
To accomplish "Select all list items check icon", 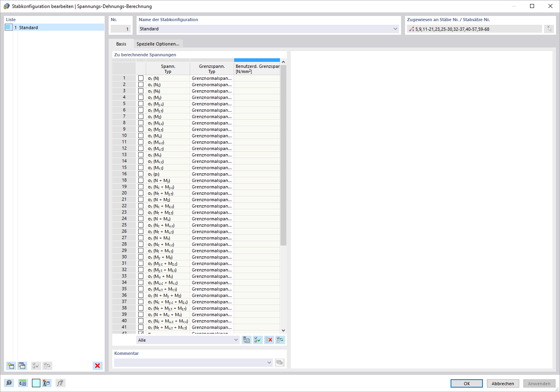I will coord(36,366).
